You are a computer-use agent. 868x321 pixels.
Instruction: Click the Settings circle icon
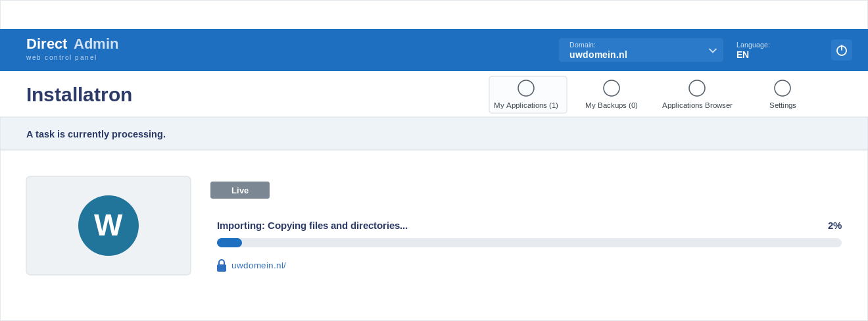(x=783, y=88)
